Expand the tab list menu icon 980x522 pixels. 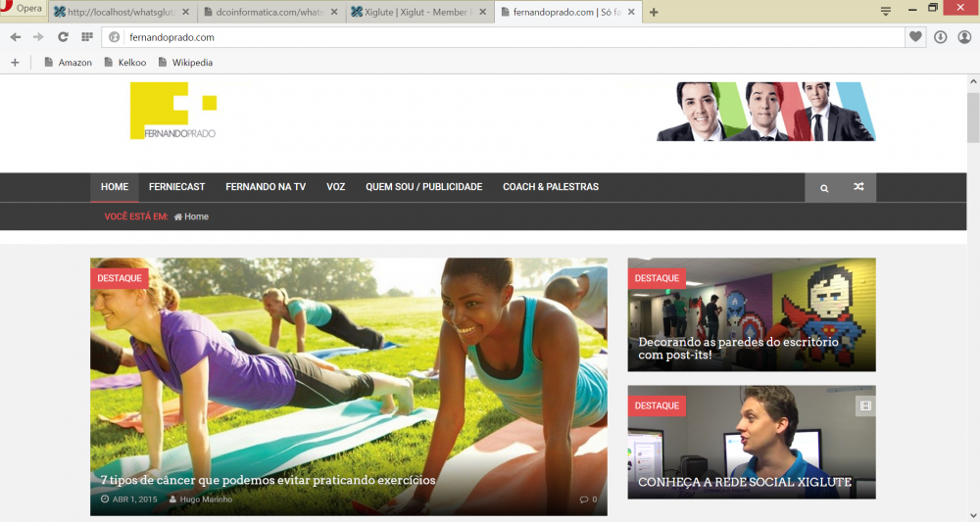pyautogui.click(x=885, y=11)
